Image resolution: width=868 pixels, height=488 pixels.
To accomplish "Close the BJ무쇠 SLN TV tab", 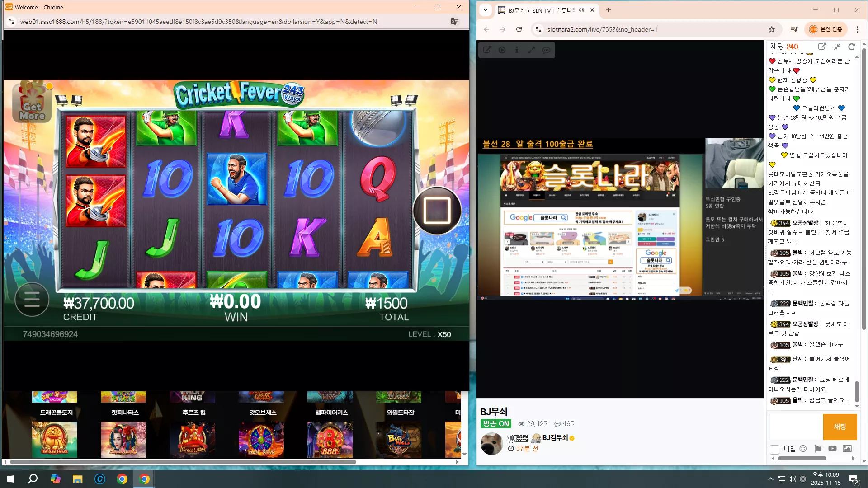I will pos(592,10).
